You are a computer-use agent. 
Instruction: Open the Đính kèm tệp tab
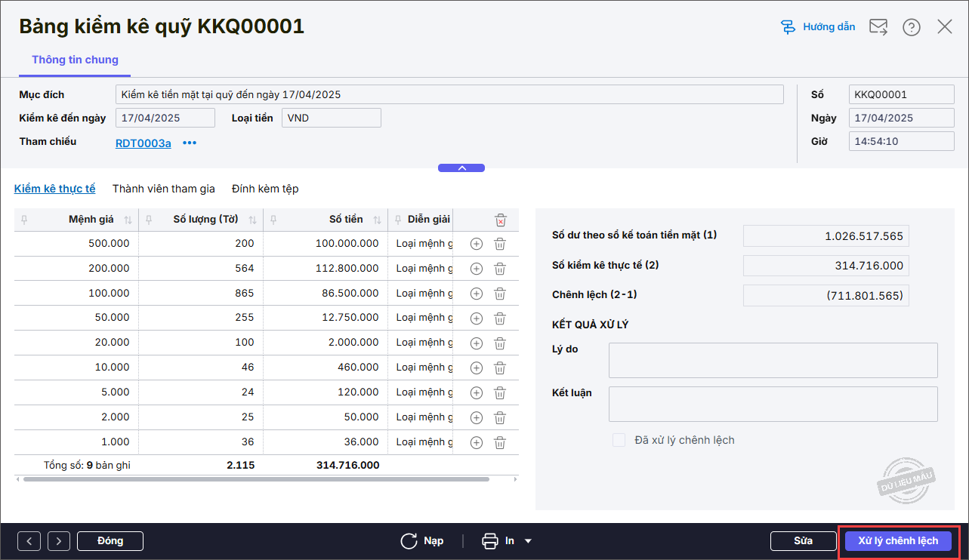(265, 189)
